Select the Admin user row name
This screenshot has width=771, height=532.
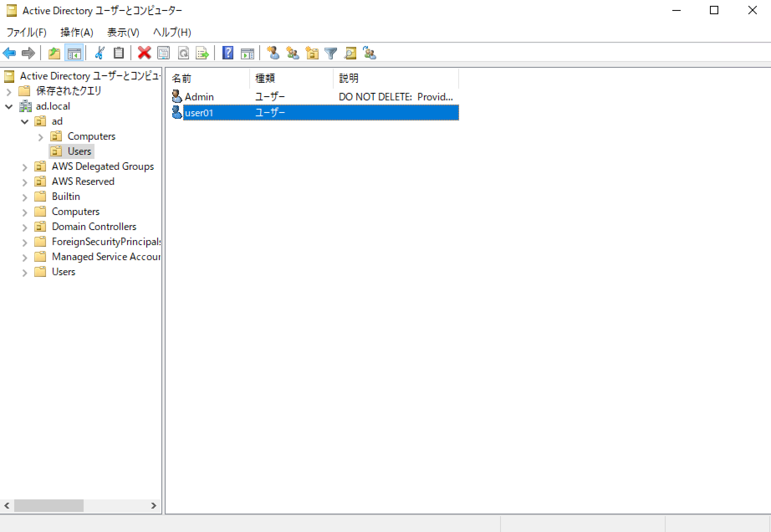199,97
